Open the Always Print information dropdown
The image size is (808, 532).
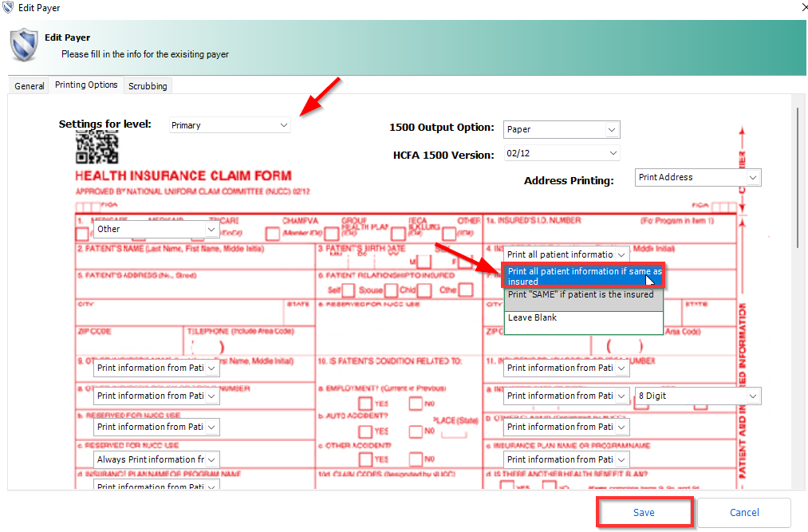[156, 459]
